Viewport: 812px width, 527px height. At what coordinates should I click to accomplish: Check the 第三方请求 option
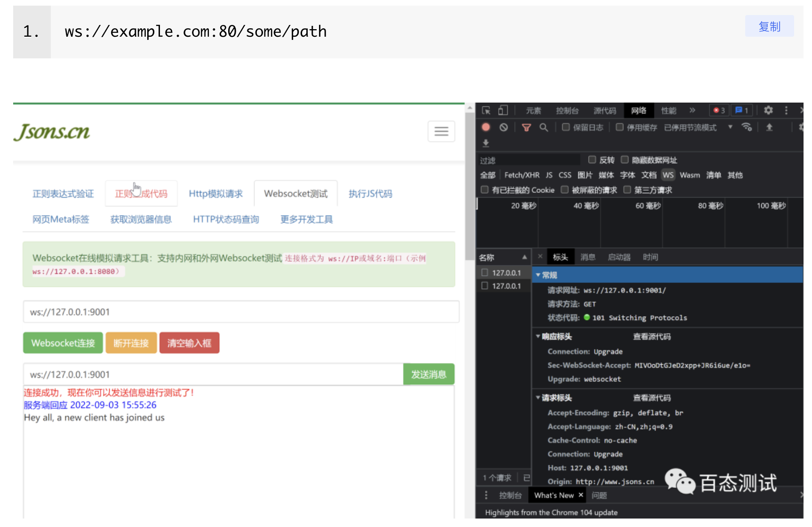627,190
